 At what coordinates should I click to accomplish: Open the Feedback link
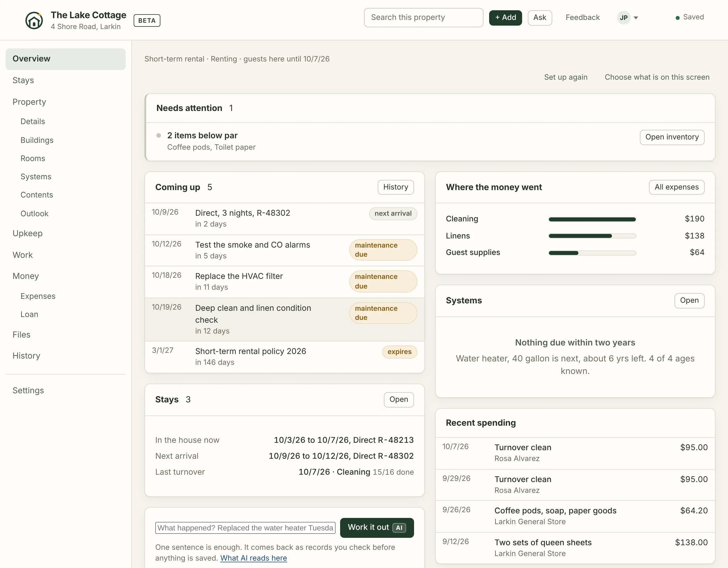click(x=582, y=18)
